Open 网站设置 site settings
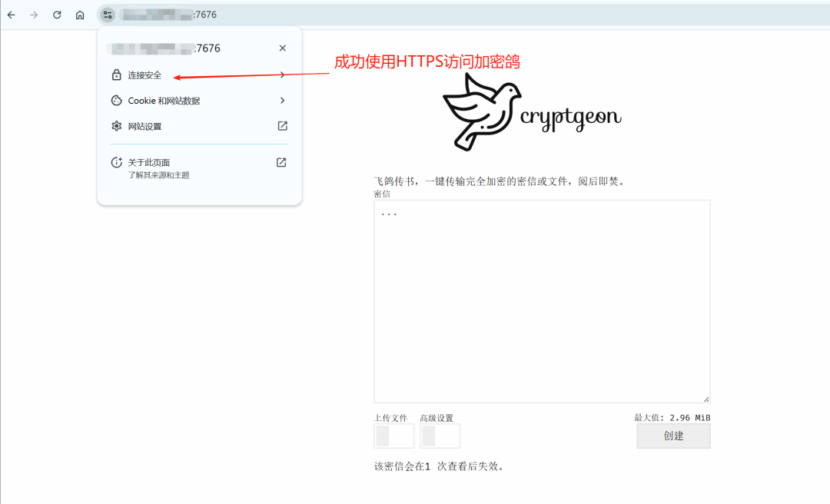 click(199, 126)
